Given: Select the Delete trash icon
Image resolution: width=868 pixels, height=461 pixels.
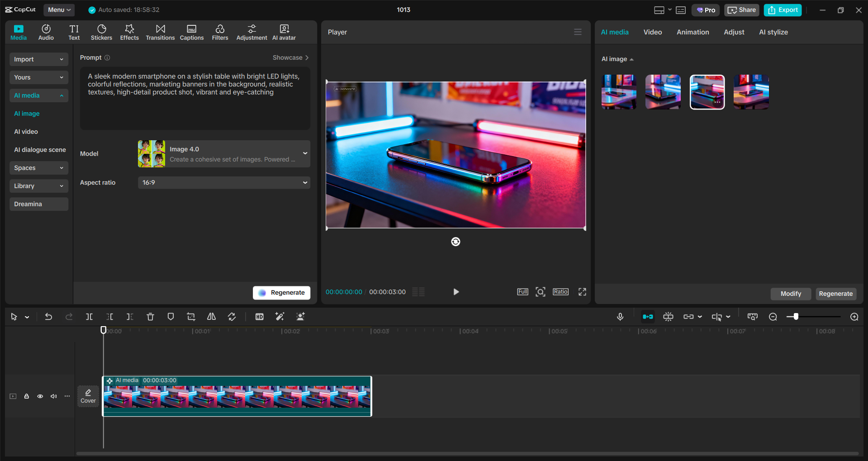Looking at the screenshot, I should click(150, 317).
